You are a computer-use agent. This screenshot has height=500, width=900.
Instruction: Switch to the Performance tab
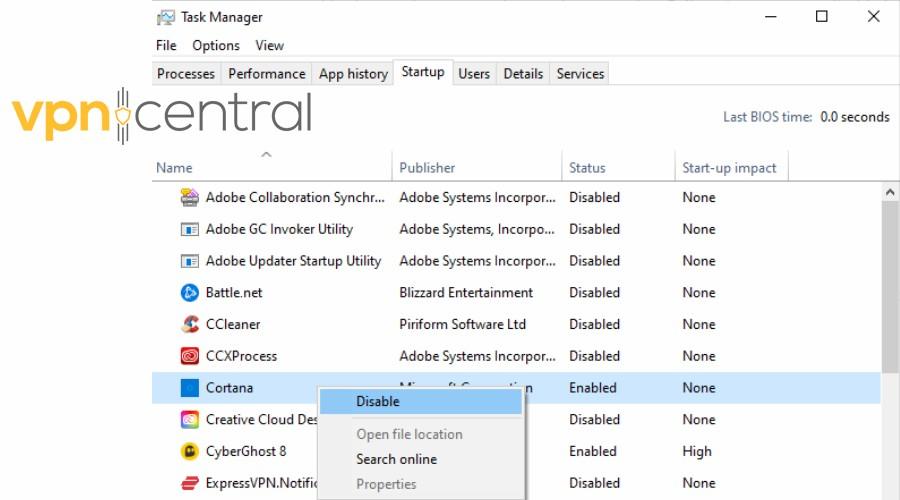click(x=266, y=73)
